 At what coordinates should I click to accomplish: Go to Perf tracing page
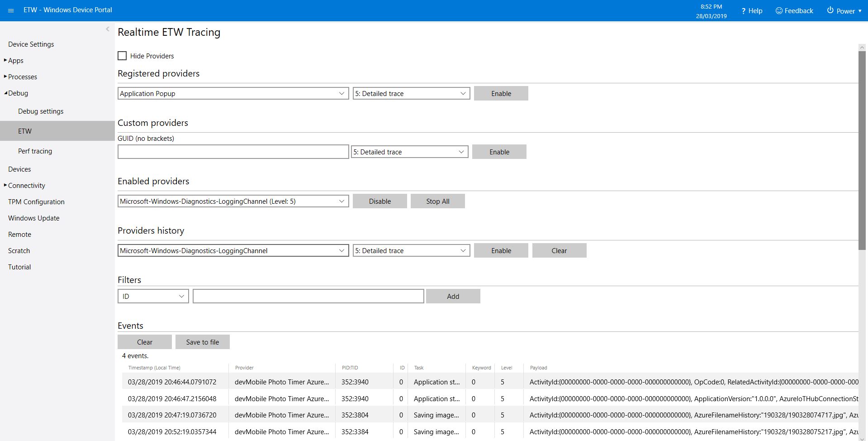pyautogui.click(x=35, y=151)
